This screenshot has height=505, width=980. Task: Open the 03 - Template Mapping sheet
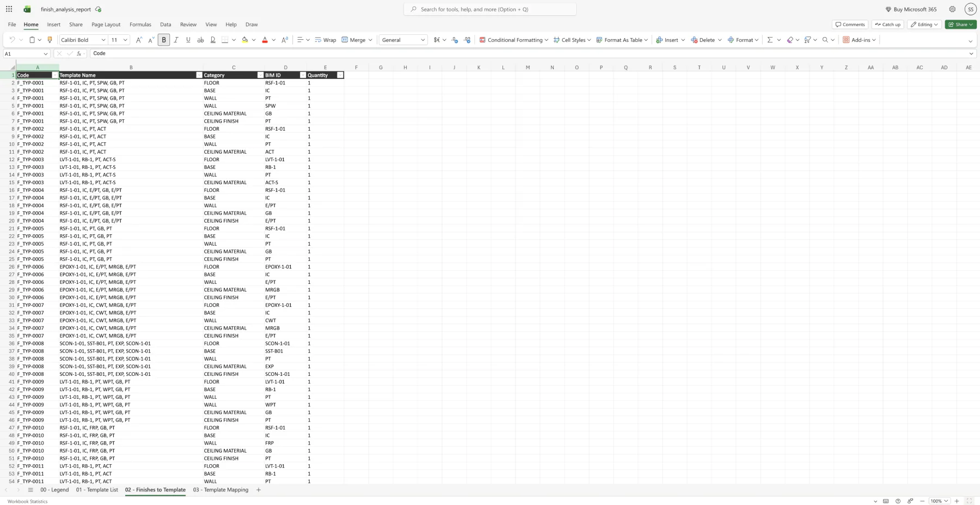tap(220, 490)
